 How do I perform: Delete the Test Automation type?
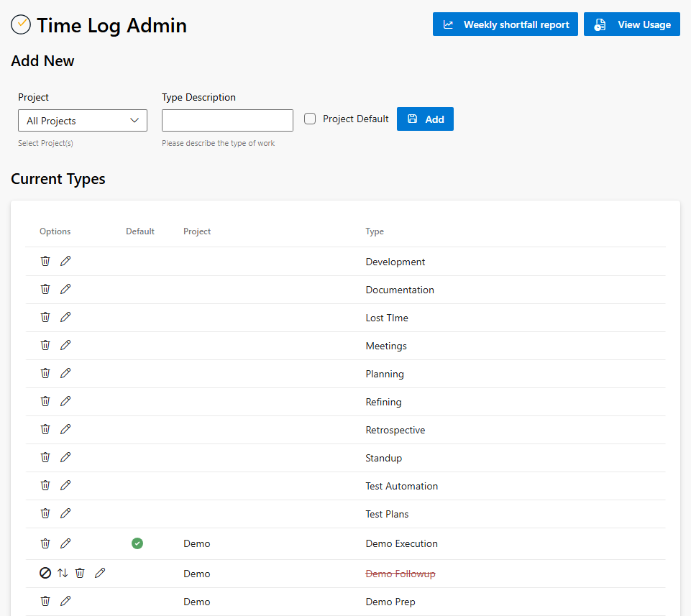click(x=45, y=486)
